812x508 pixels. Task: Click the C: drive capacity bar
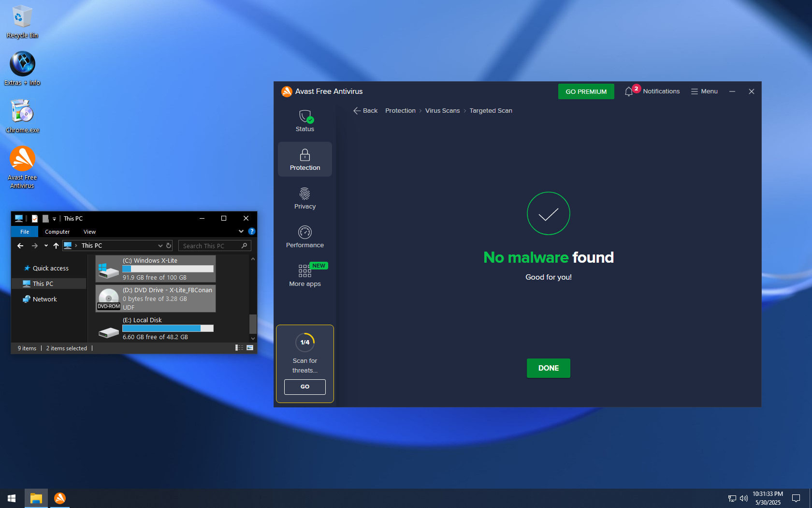point(168,269)
